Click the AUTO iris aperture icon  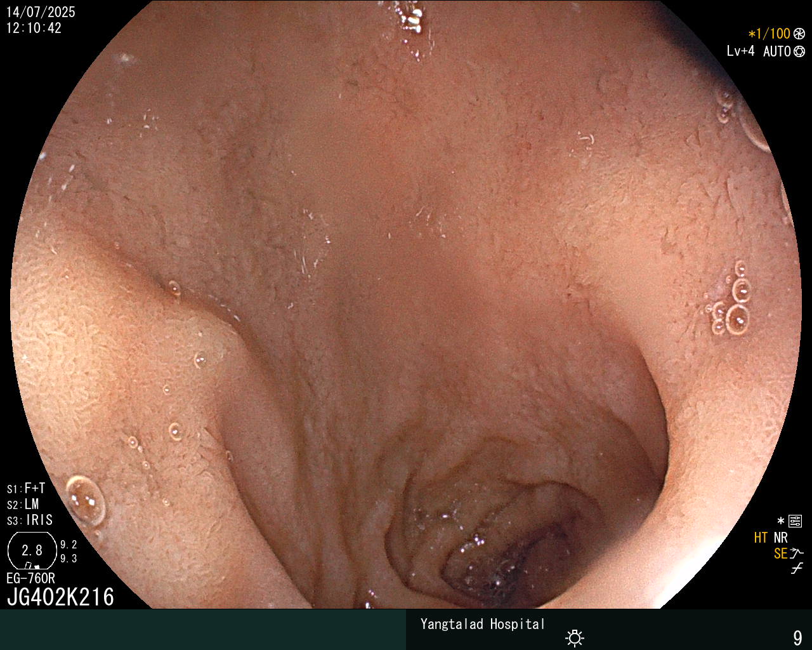(x=799, y=52)
